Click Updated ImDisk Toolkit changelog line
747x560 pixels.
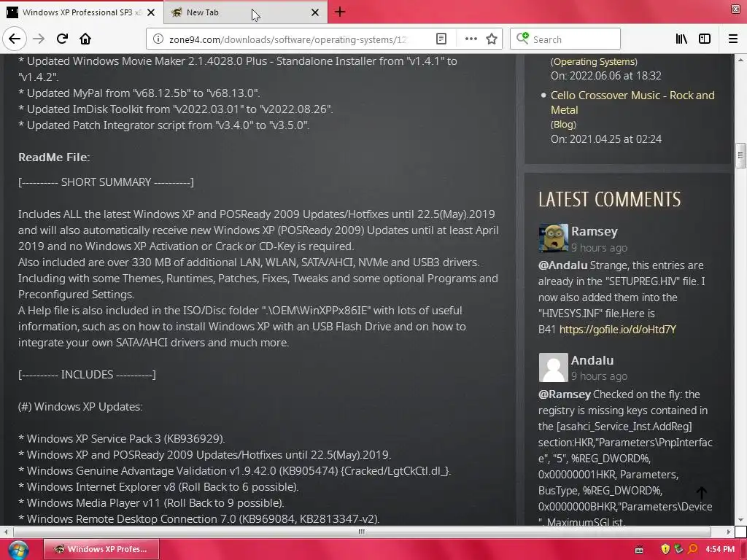click(175, 109)
